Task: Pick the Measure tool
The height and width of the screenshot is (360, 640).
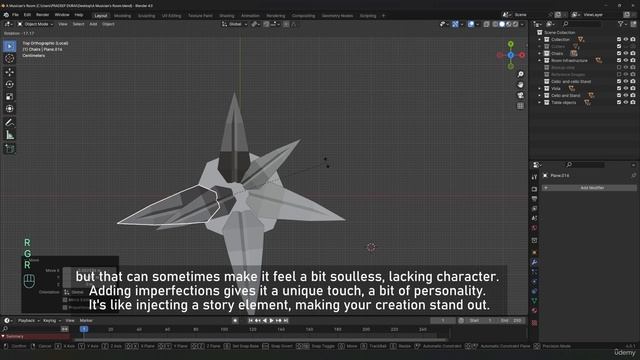Action: coord(9,135)
